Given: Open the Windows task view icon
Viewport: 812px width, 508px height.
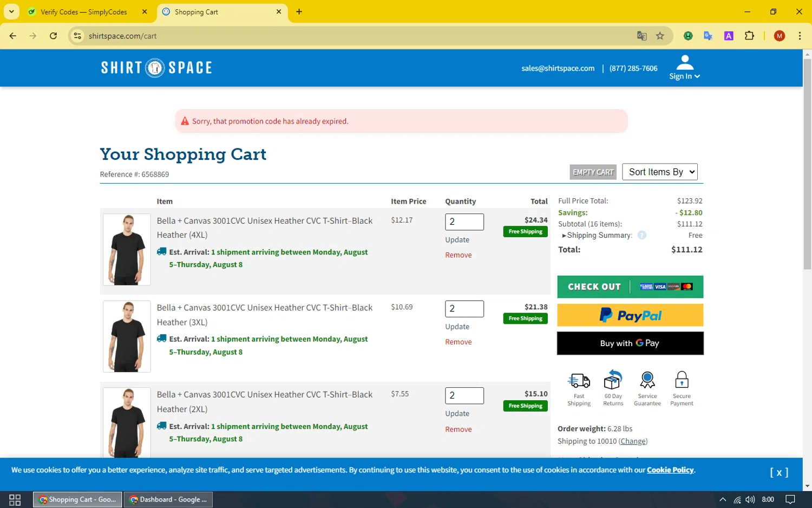Looking at the screenshot, I should tap(15, 499).
